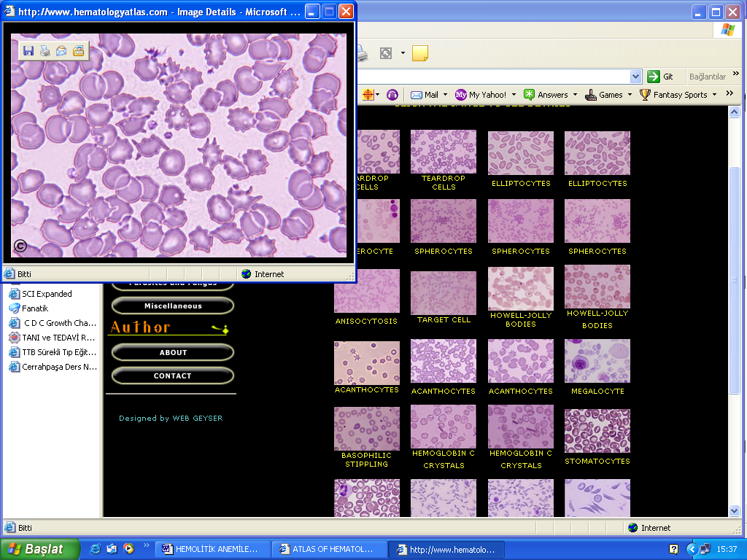Click the fullscreen resize icon in the browser toolbar
747x560 pixels.
[386, 52]
